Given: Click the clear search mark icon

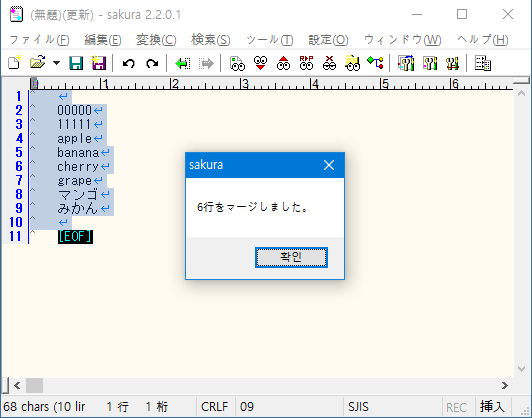Looking at the screenshot, I should pyautogui.click(x=329, y=63).
